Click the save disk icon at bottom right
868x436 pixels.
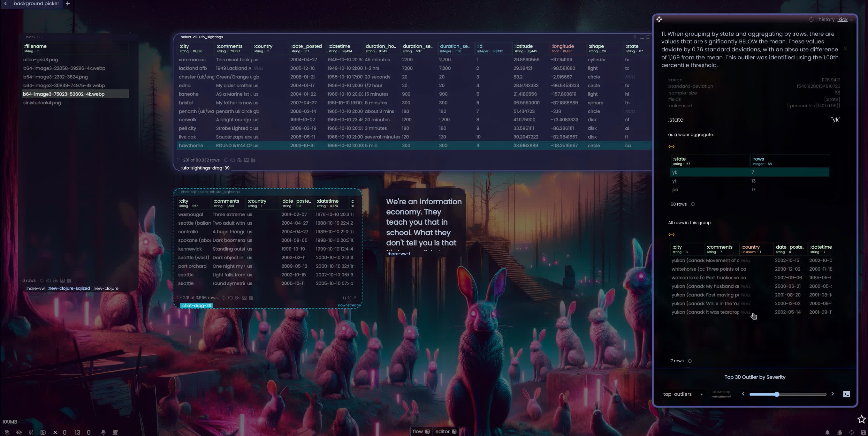point(863,432)
